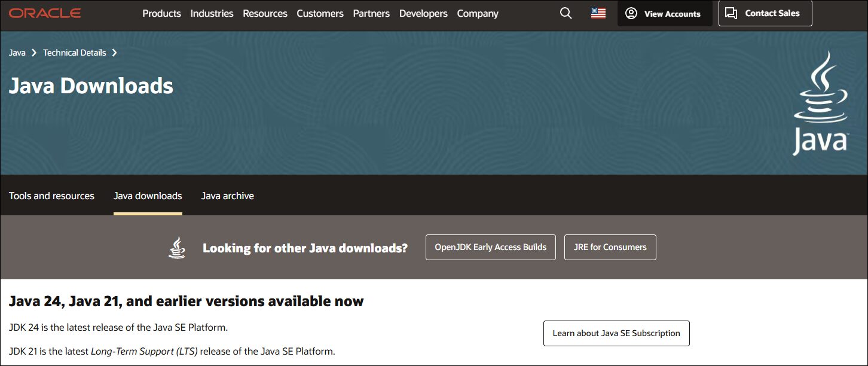Open the Customers menu
The width and height of the screenshot is (868, 366).
tap(320, 13)
